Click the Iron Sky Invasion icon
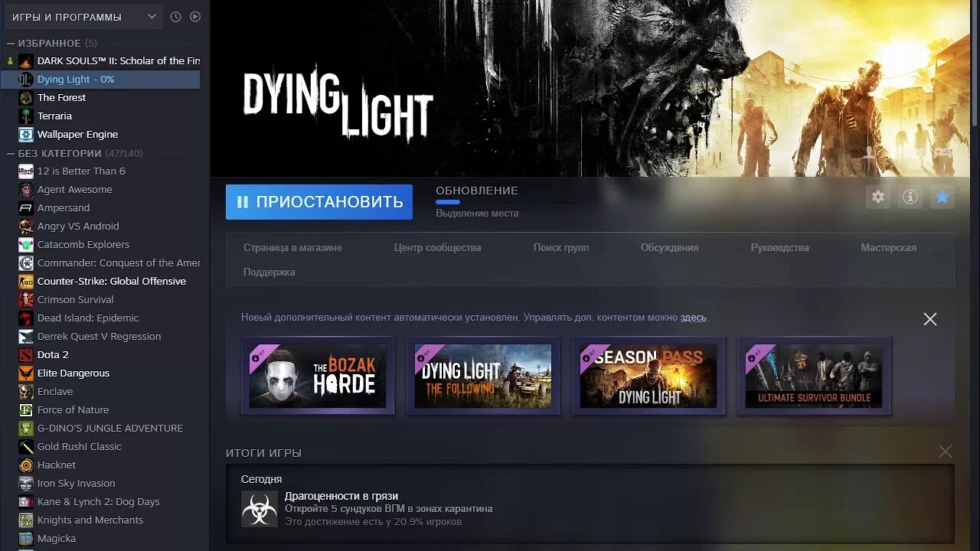Image resolution: width=980 pixels, height=551 pixels. coord(26,483)
